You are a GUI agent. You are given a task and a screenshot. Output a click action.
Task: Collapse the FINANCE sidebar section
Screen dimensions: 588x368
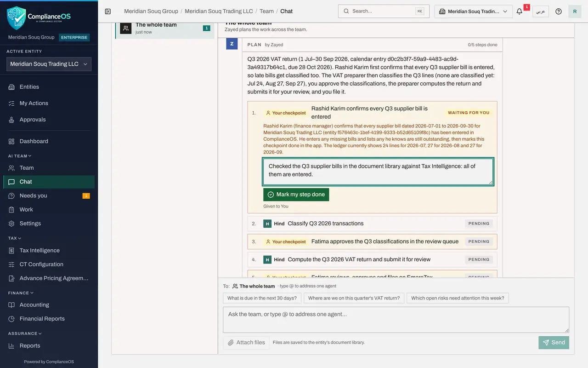(x=21, y=293)
